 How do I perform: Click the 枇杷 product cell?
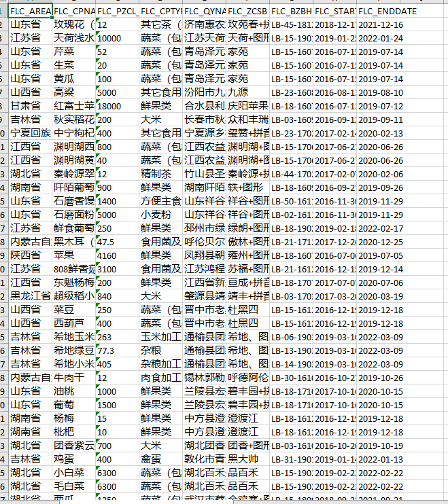coord(74,432)
